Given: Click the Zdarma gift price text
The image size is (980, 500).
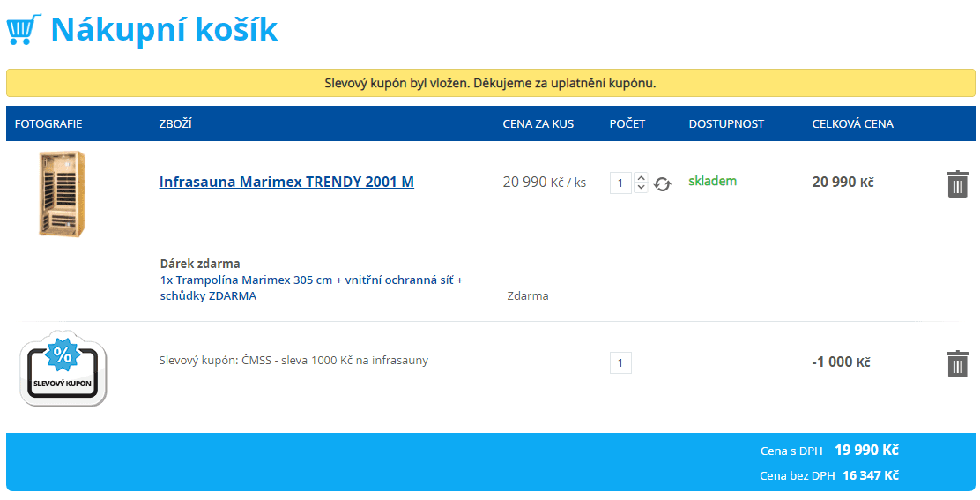Looking at the screenshot, I should (528, 295).
